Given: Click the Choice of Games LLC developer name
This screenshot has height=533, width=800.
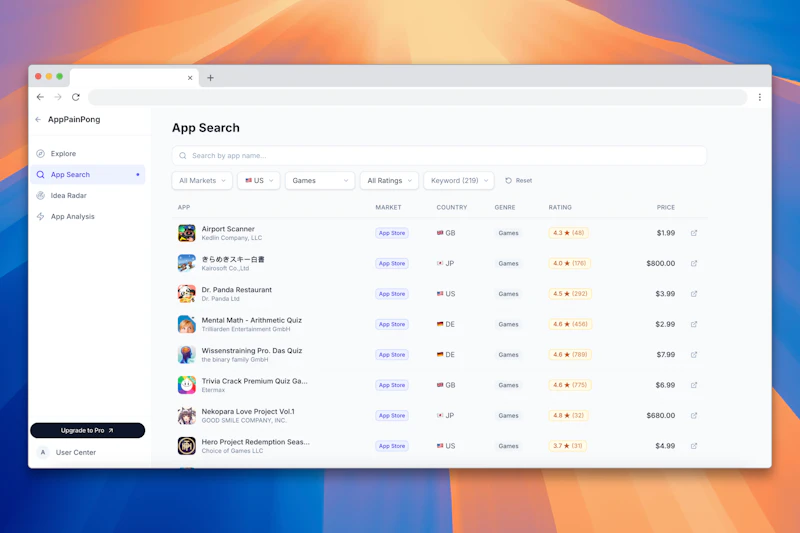Looking at the screenshot, I should pos(232,451).
